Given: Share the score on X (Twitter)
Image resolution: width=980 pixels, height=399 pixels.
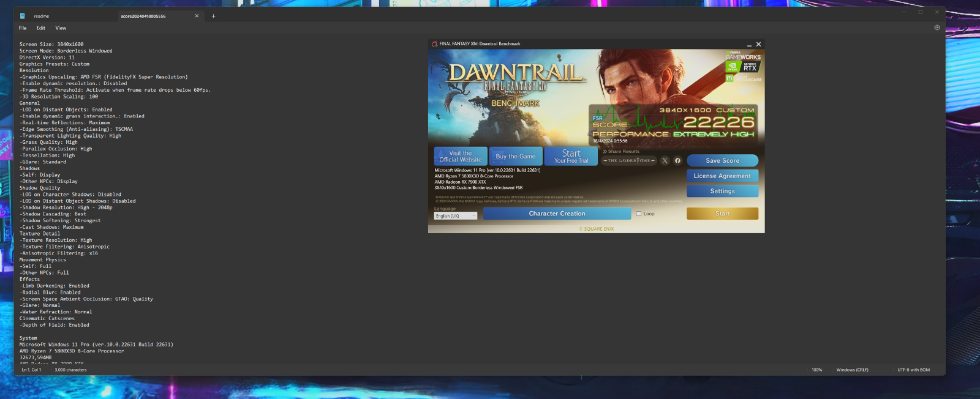Looking at the screenshot, I should point(665,160).
